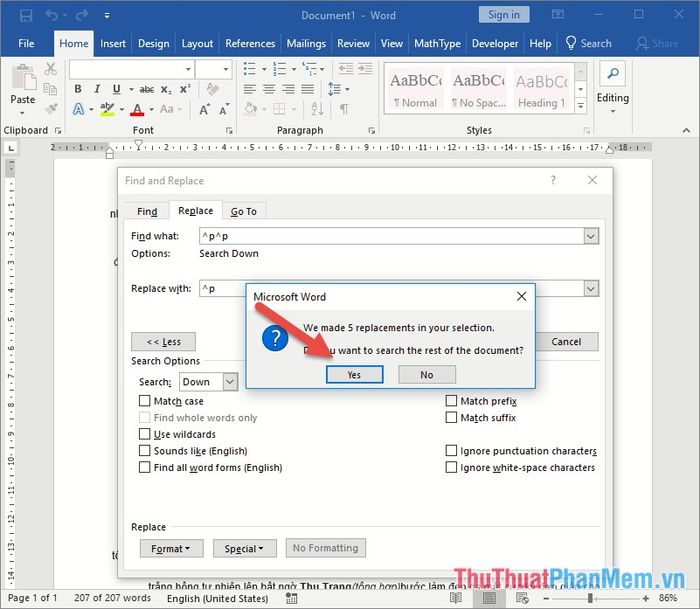Click the Find what text field
Screen dimensions: 700x609
[392, 236]
